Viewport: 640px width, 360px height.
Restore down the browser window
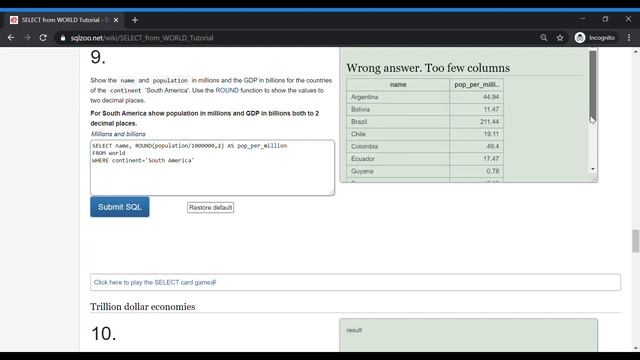[x=605, y=19]
